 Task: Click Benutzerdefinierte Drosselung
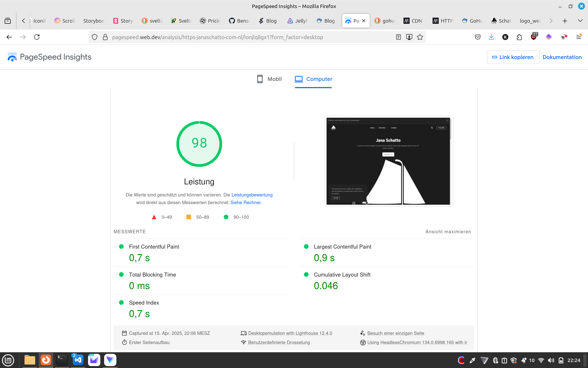pyautogui.click(x=279, y=343)
